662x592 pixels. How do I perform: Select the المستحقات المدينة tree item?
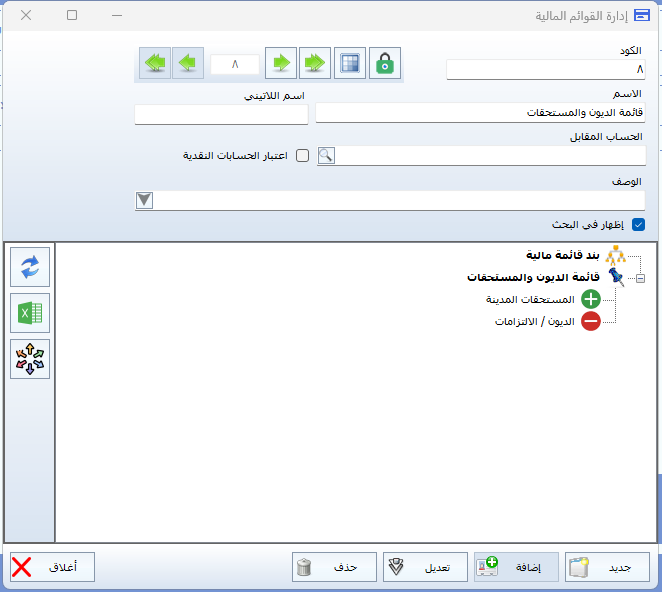[x=539, y=300]
